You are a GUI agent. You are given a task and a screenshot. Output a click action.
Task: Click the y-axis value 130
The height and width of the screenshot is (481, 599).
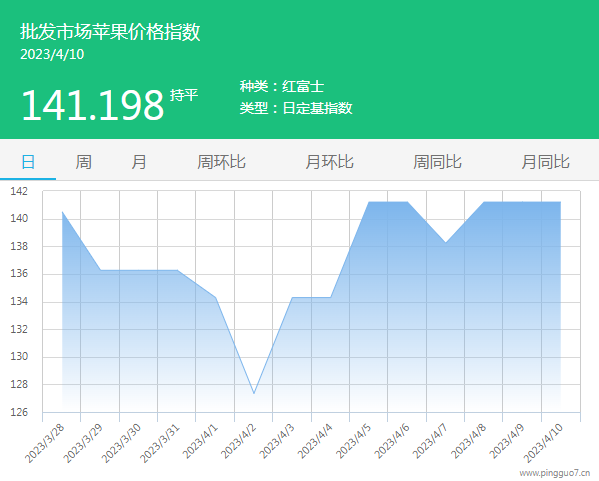coord(19,356)
